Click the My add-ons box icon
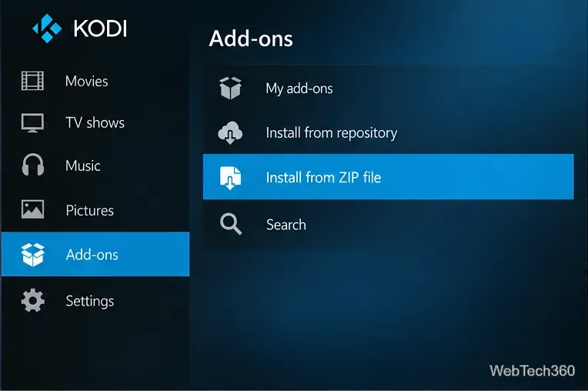This screenshot has height=391, width=588. [230, 88]
